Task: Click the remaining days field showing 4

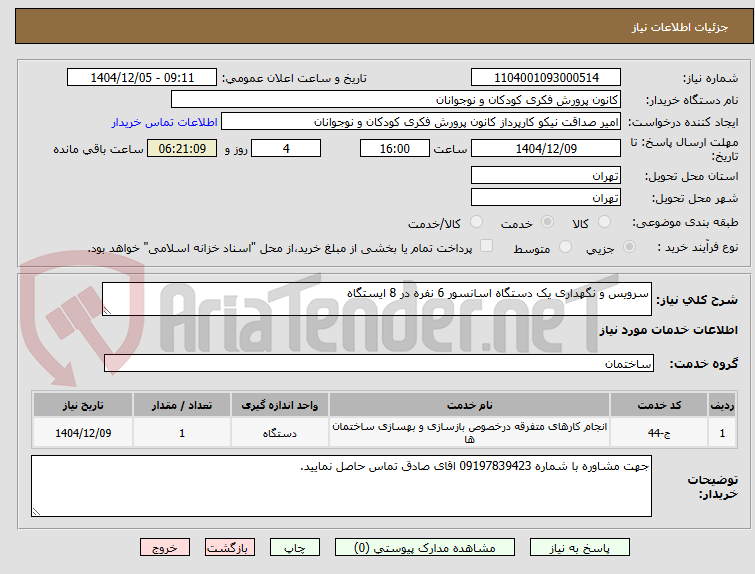Action: (286, 148)
